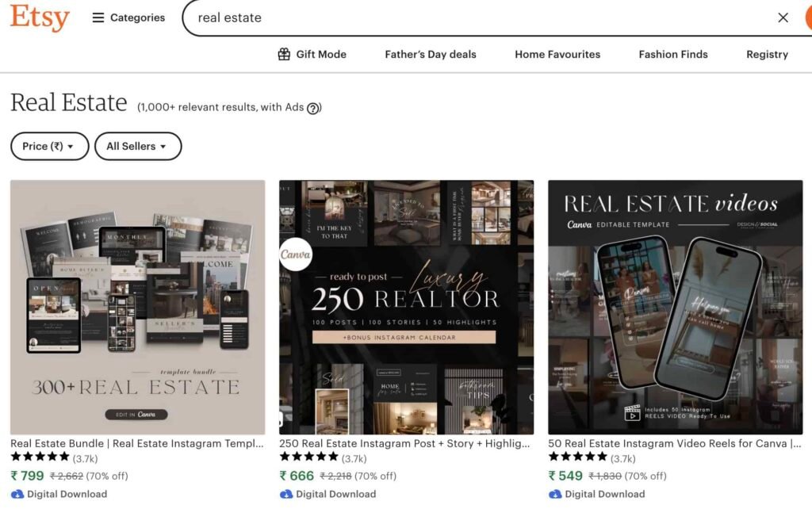Click the ads info question mark icon

tap(313, 109)
